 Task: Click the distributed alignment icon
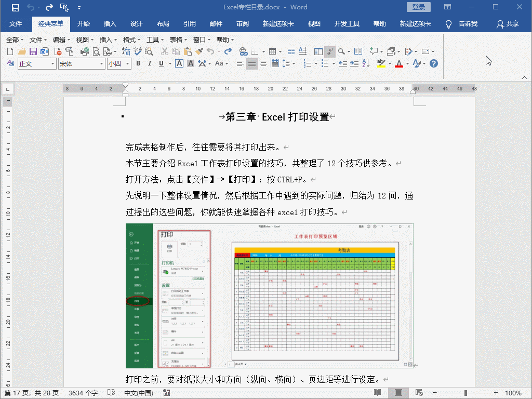[x=274, y=63]
